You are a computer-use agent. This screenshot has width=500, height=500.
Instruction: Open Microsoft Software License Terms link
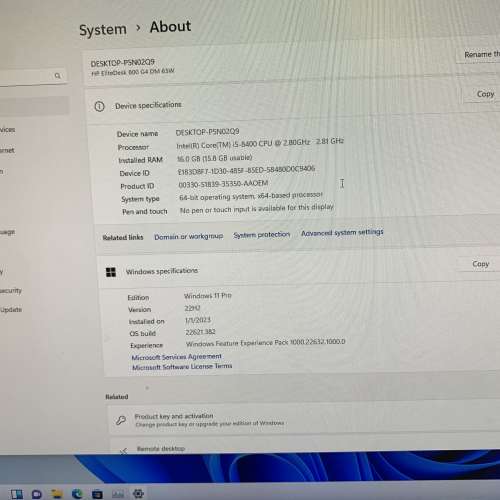point(182,366)
